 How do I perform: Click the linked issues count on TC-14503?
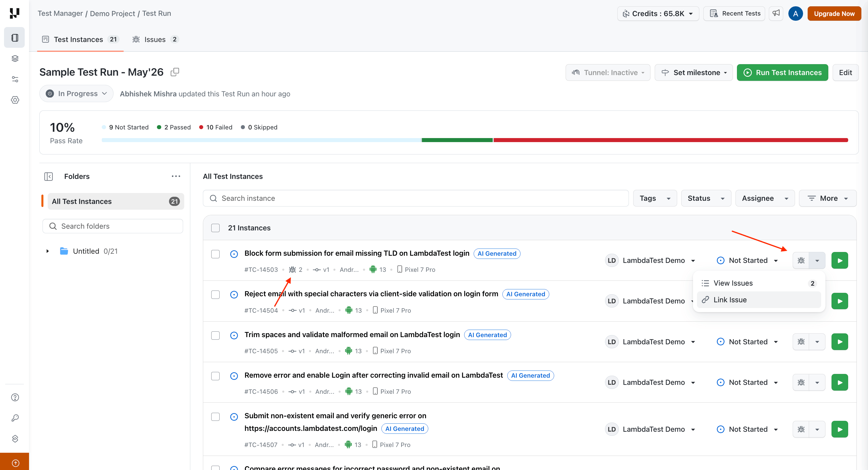[x=295, y=270]
